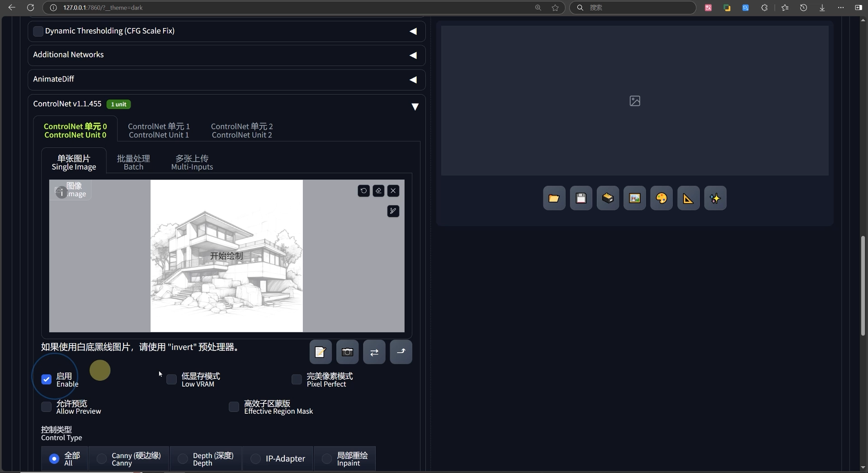Select the All control type radio
Screen dimensions: 868x473
tap(54, 459)
